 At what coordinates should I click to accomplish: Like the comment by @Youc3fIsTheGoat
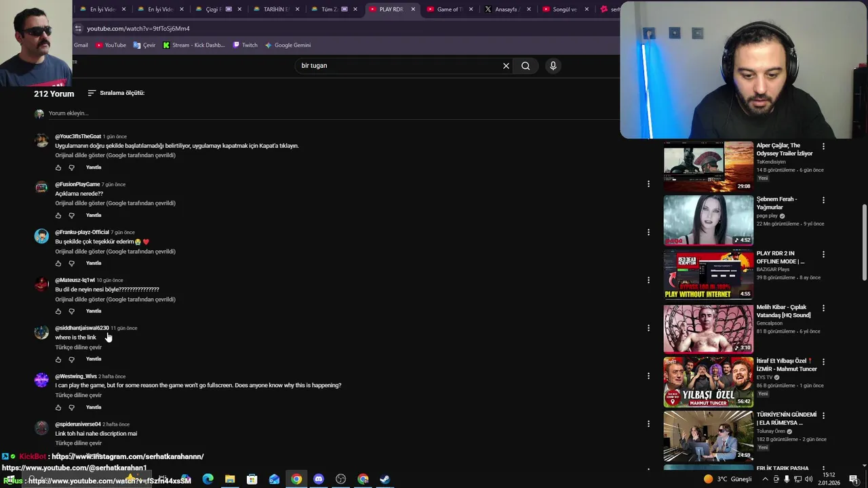(x=58, y=167)
